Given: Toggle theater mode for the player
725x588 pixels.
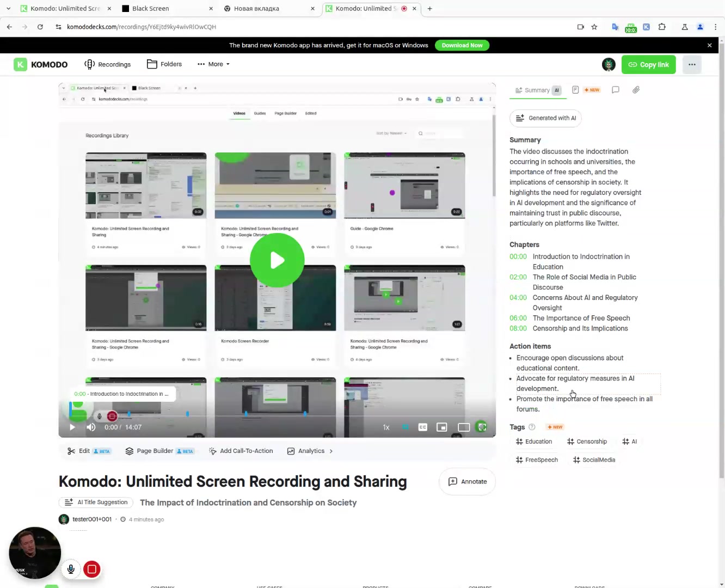Looking at the screenshot, I should [464, 427].
